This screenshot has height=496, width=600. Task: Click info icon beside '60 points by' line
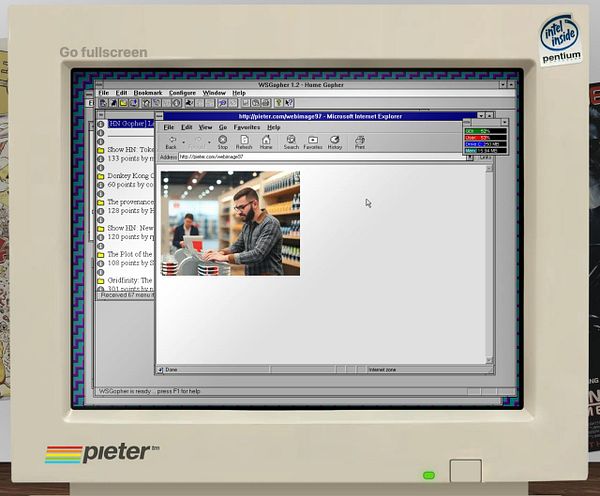pyautogui.click(x=101, y=185)
